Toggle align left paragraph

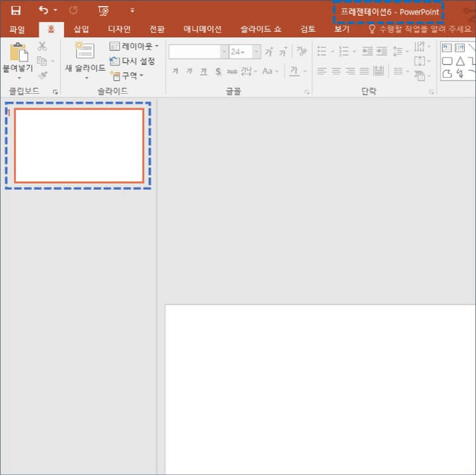[x=321, y=71]
